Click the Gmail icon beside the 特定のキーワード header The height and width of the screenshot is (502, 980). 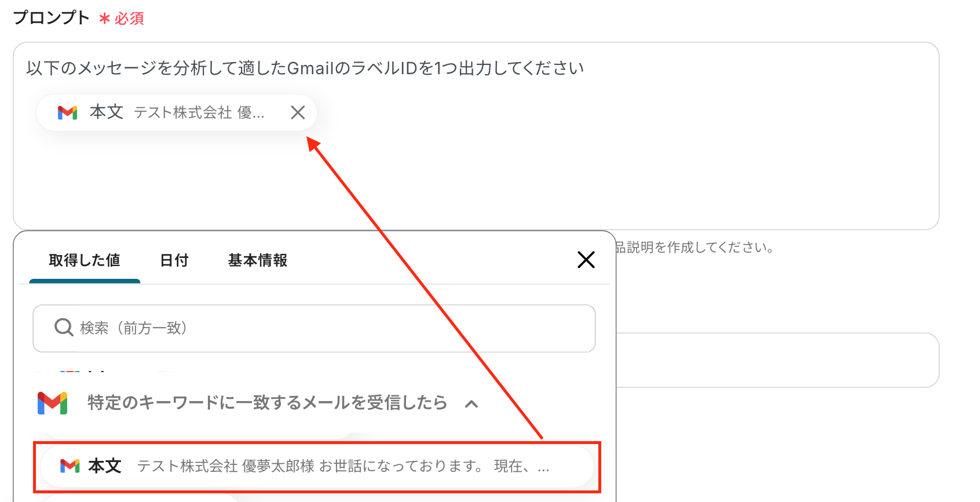tap(52, 403)
